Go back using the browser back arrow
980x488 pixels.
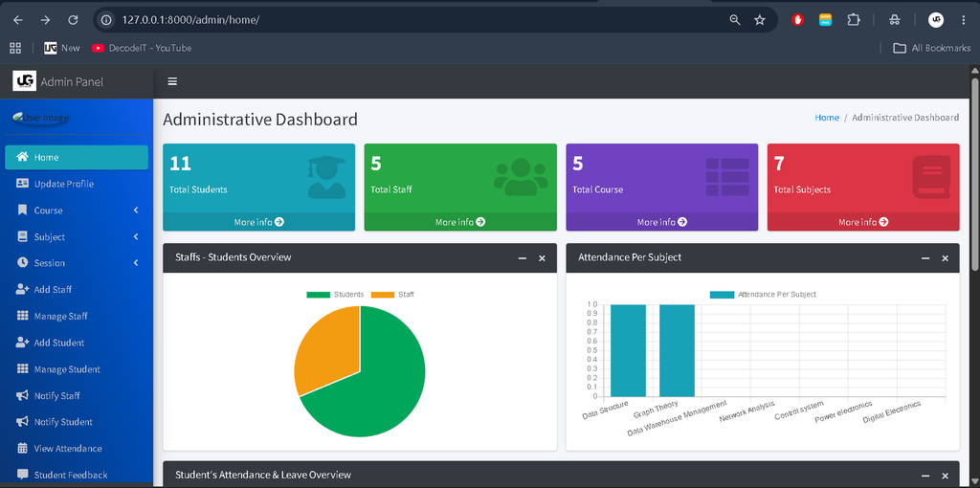coord(18,20)
